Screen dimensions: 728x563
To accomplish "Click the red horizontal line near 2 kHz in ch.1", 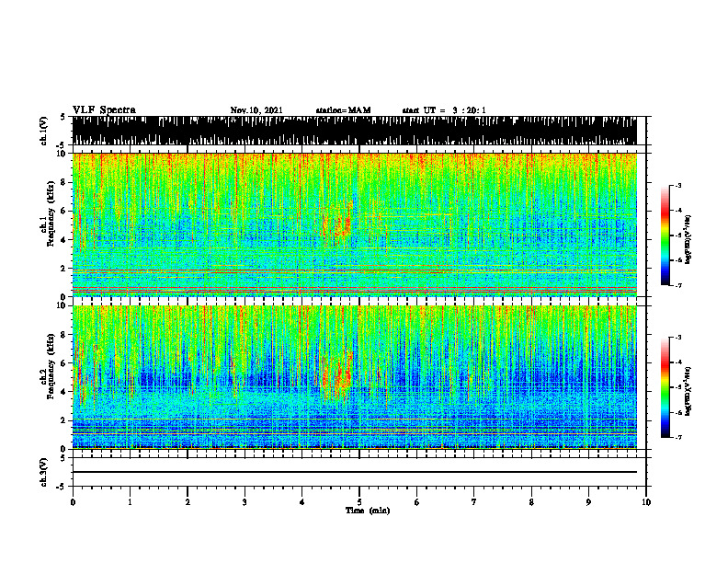I will point(354,270).
